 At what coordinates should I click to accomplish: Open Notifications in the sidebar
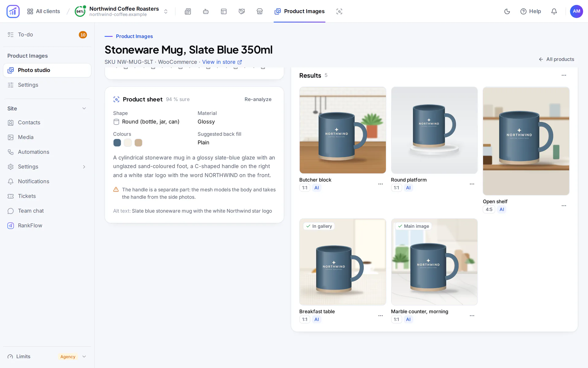[47, 182]
